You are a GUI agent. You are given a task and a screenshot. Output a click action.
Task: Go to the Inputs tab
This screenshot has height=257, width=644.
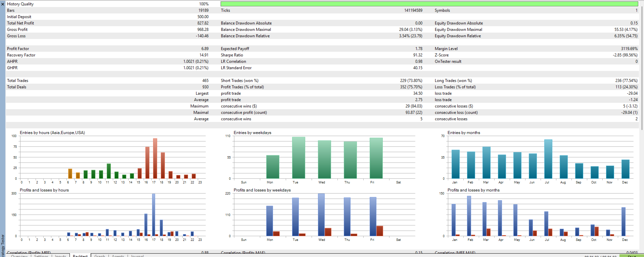click(60, 256)
